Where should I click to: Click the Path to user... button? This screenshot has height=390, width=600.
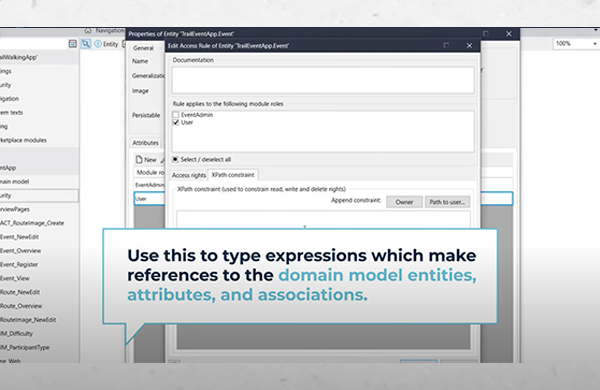(447, 202)
